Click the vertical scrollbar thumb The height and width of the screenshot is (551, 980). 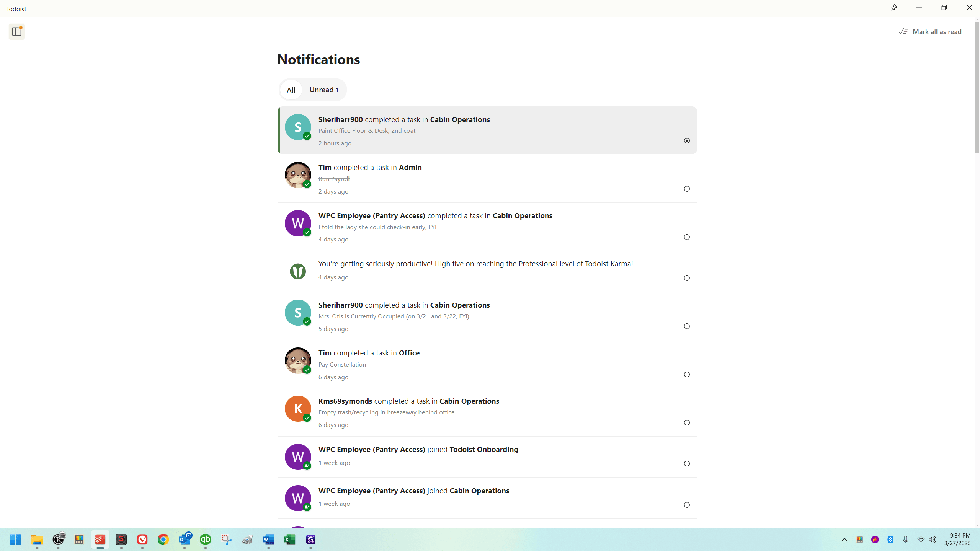click(977, 88)
